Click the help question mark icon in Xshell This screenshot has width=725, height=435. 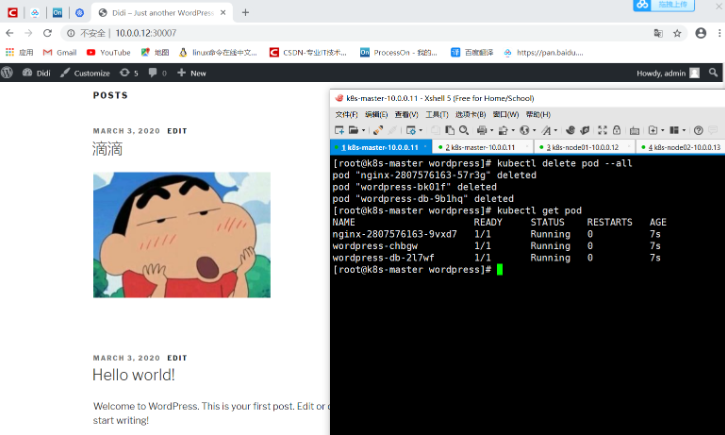tap(699, 130)
